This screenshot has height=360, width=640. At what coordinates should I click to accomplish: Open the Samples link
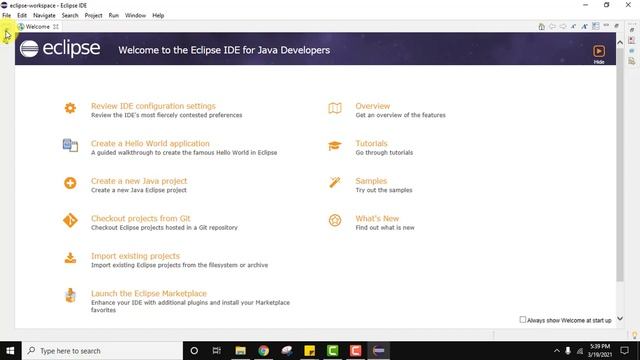pos(371,181)
